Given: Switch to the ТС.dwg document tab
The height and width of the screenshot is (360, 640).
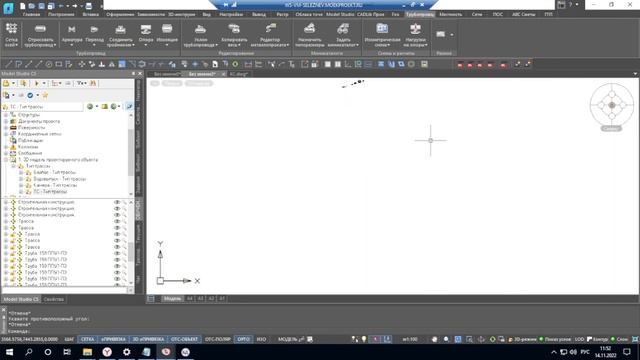Looking at the screenshot, I should [x=238, y=74].
